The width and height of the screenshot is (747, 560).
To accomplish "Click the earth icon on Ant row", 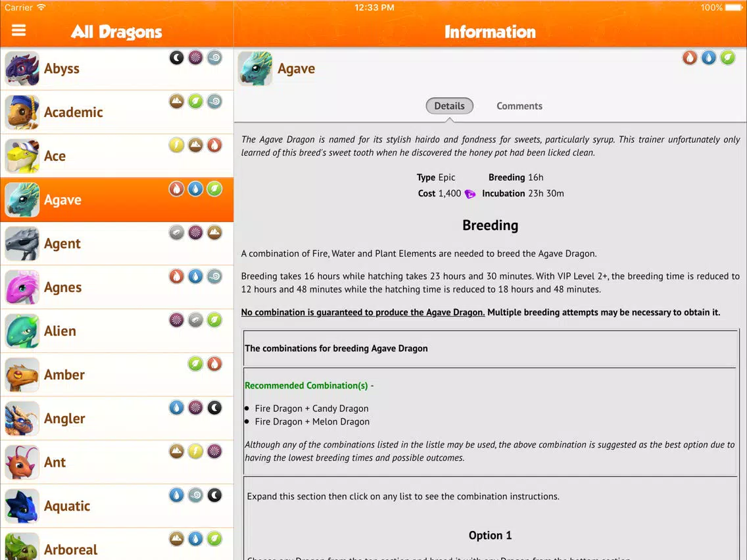I will coord(176,452).
